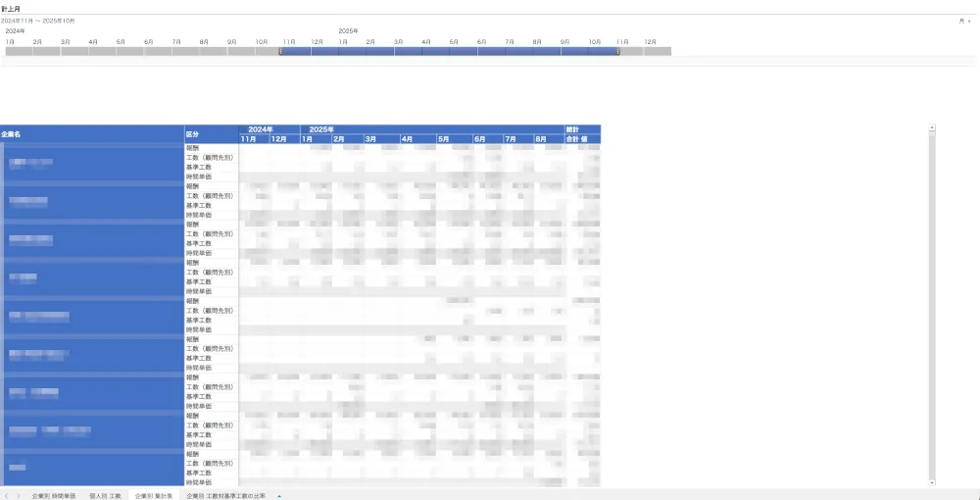Show previous sheet tabs with left arrow
This screenshot has width=980, height=500.
[x=6, y=496]
